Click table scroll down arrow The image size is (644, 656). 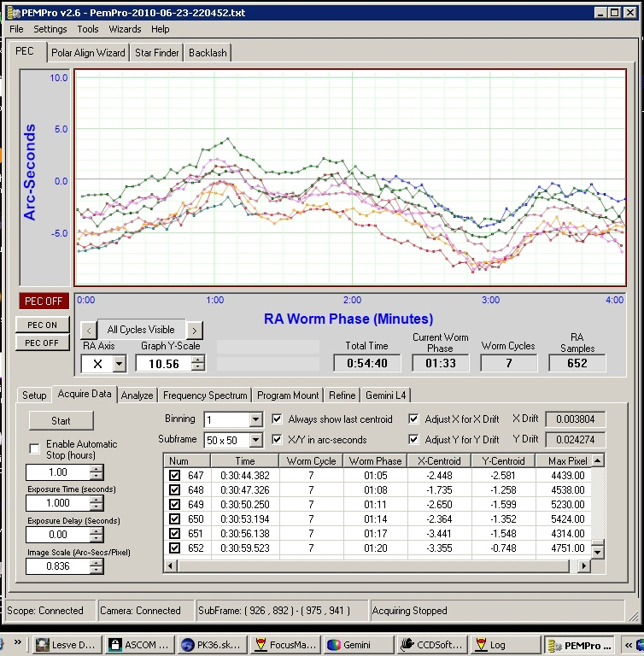coord(598,552)
